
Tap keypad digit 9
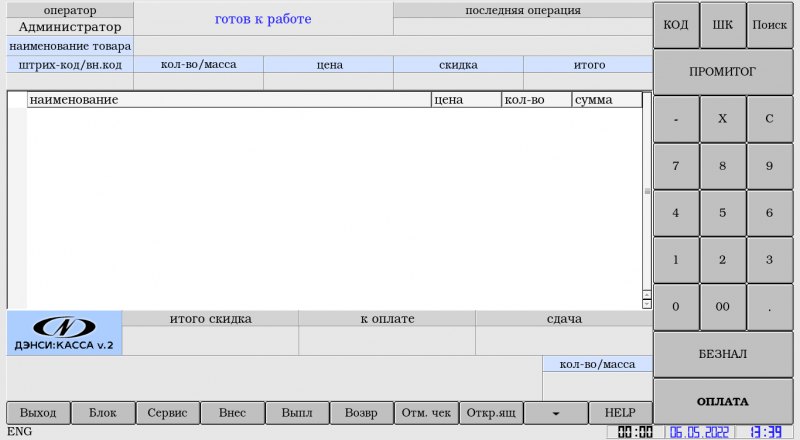tap(769, 166)
